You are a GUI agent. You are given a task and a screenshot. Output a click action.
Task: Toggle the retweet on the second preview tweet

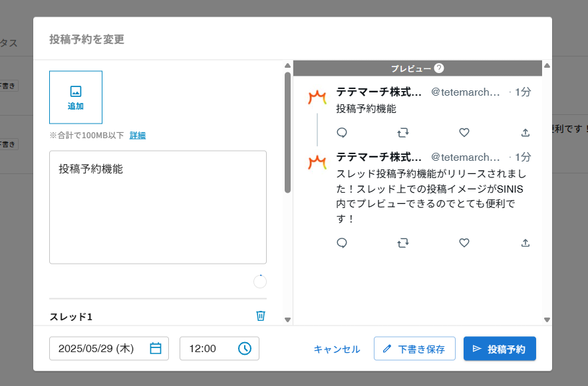coord(403,242)
